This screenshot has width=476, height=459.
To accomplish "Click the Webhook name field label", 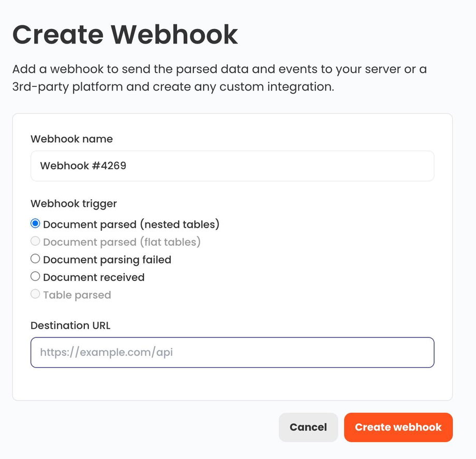I will [x=71, y=139].
